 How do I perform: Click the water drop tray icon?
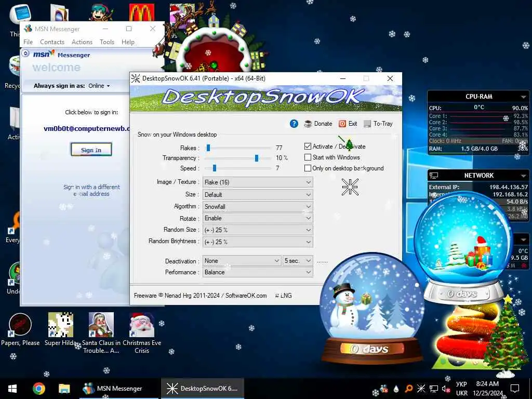[396, 389]
